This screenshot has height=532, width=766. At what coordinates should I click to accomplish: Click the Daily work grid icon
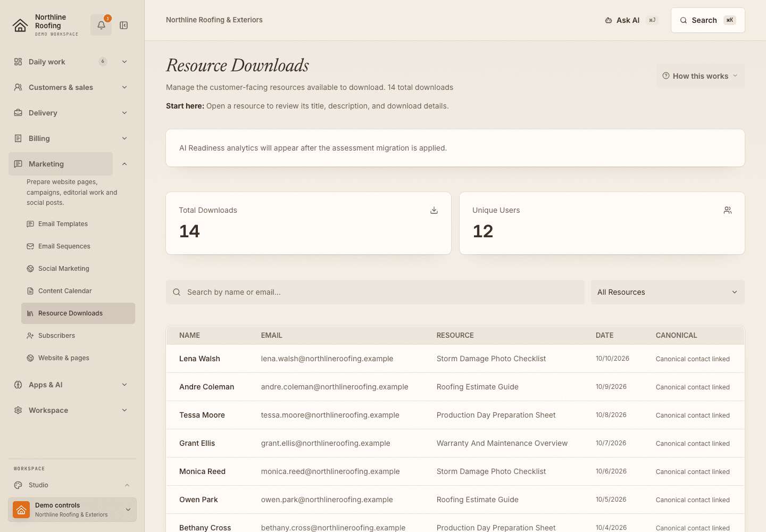click(18, 62)
